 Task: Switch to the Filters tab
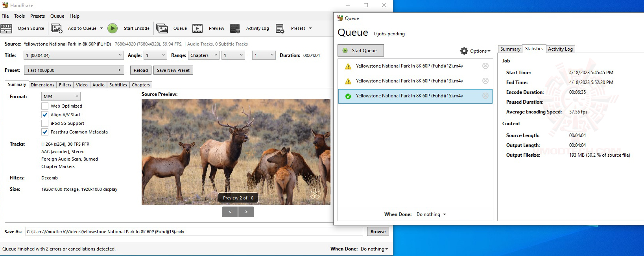(x=65, y=85)
